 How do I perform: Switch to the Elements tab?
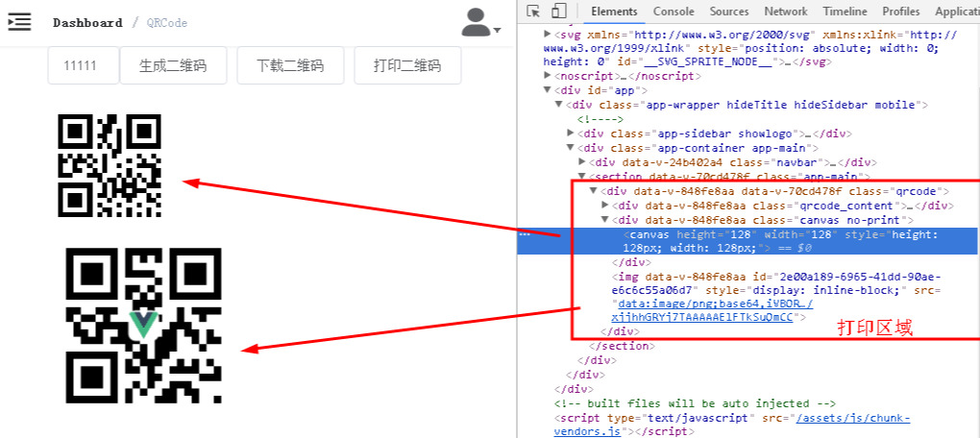(614, 12)
